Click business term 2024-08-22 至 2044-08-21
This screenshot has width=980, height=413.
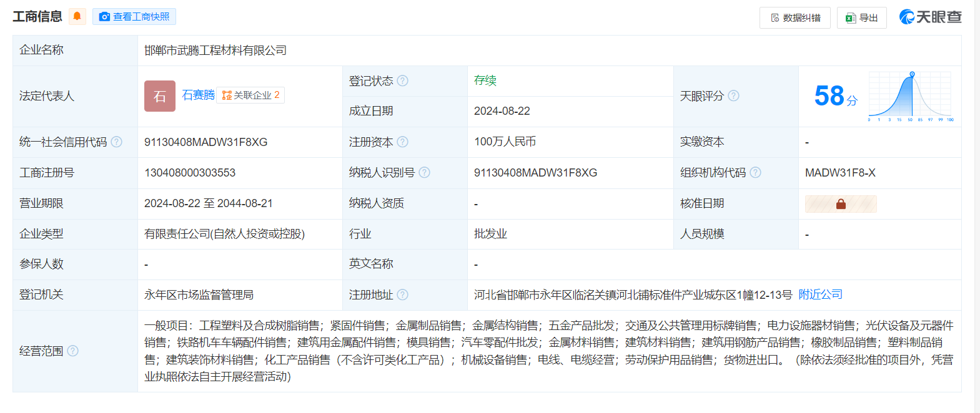point(209,203)
